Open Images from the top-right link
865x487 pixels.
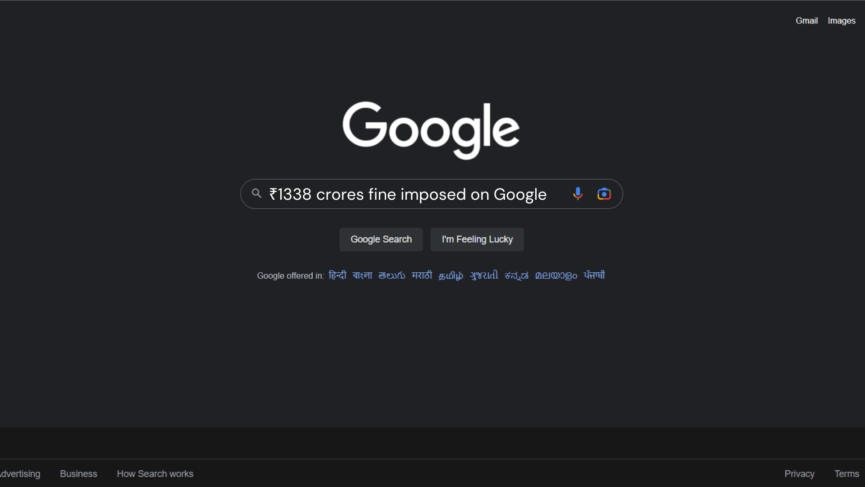point(841,21)
